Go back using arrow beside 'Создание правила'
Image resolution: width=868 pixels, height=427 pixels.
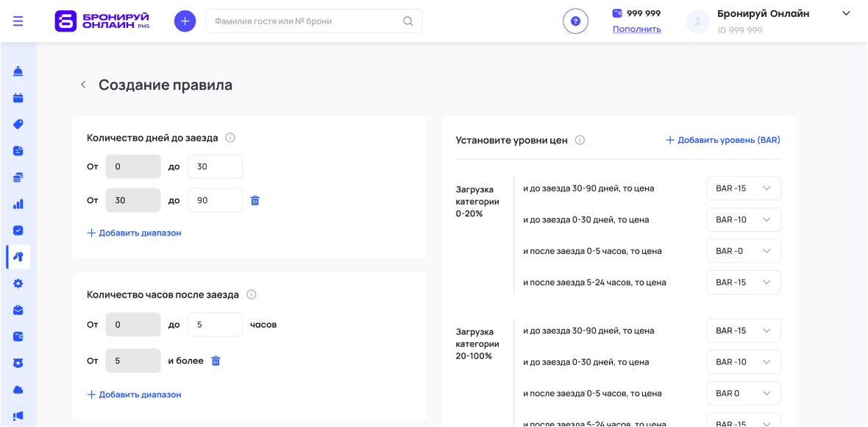pos(83,85)
